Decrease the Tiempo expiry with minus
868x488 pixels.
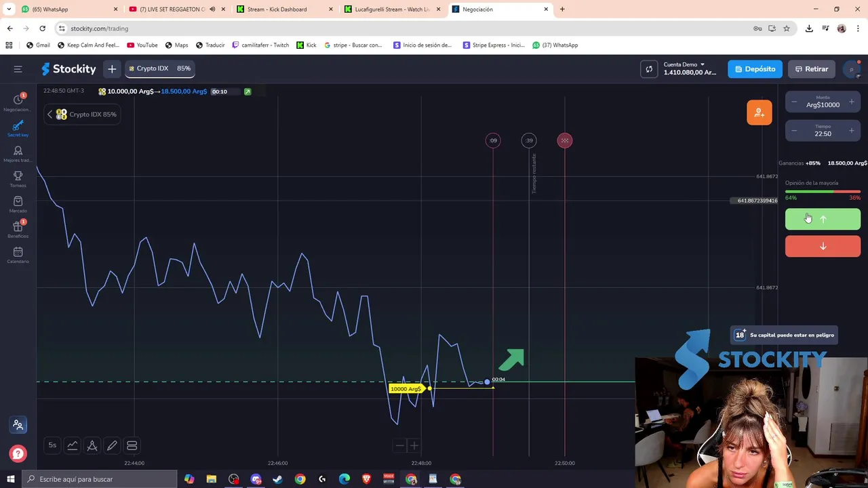[794, 131]
